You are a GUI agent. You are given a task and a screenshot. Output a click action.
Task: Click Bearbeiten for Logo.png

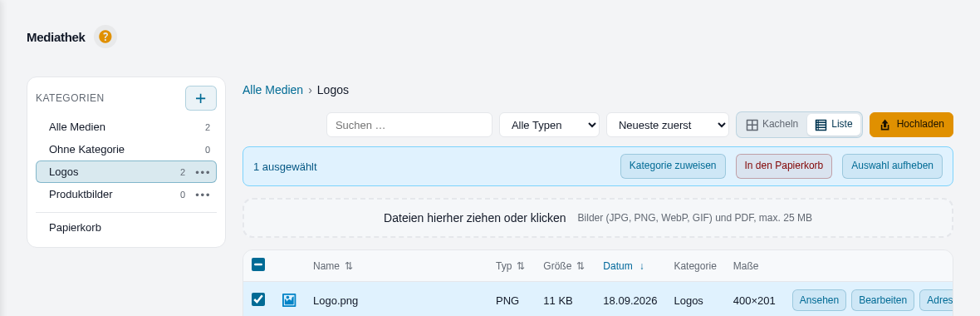tap(883, 300)
